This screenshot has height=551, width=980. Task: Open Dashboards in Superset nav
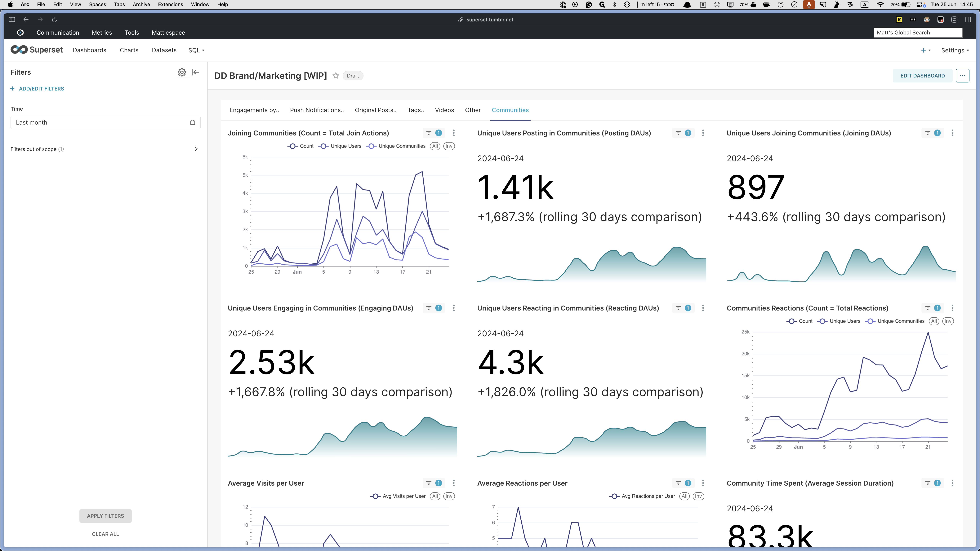coord(89,50)
